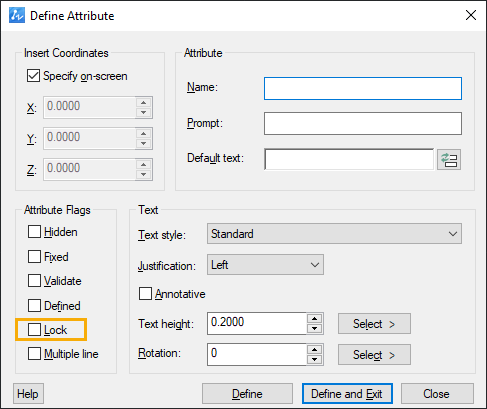487x409 pixels.
Task: Open Help for this dialog
Action: (x=28, y=394)
